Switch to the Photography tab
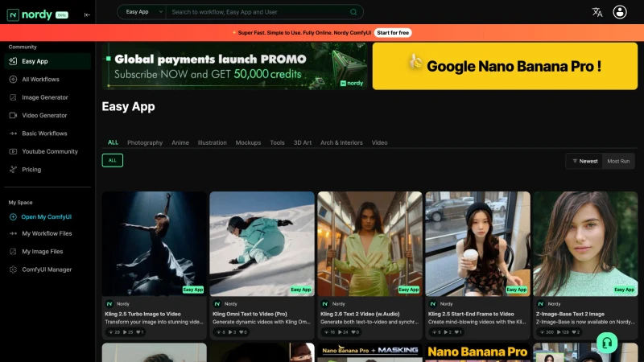 145,142
